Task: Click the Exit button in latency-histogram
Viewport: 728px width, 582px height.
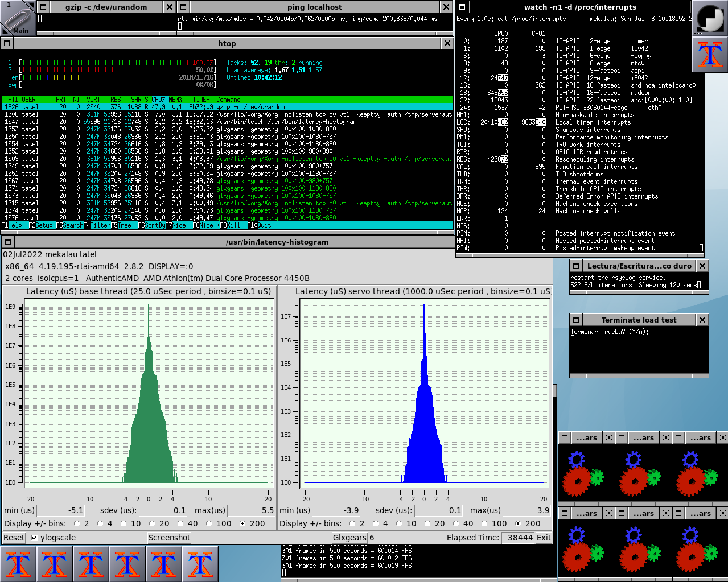Action: [x=544, y=538]
